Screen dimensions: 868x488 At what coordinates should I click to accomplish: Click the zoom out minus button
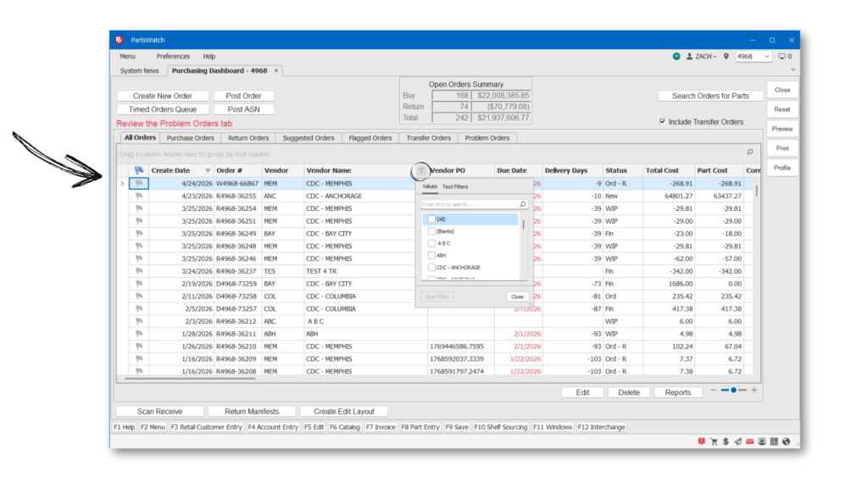(714, 390)
